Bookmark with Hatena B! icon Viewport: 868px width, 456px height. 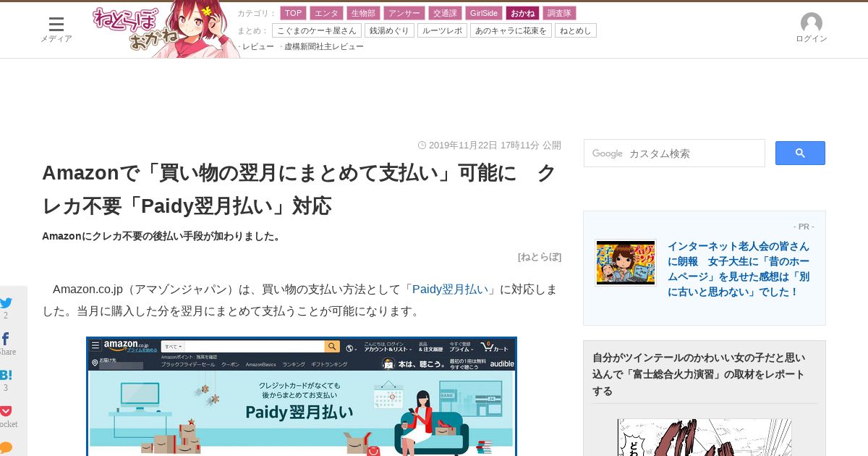6,375
